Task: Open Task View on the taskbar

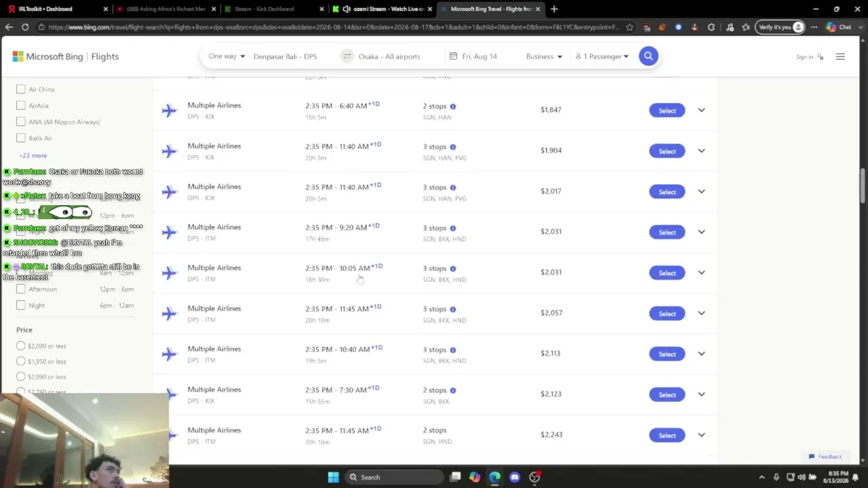Action: click(x=456, y=477)
